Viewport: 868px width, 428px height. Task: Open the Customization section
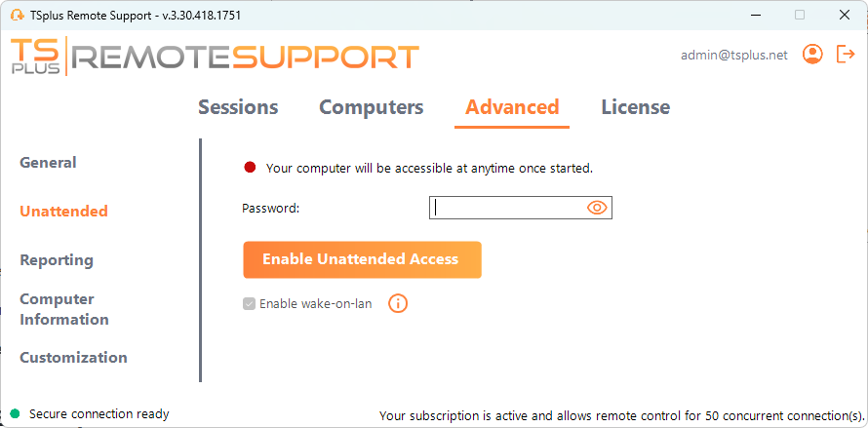(73, 358)
